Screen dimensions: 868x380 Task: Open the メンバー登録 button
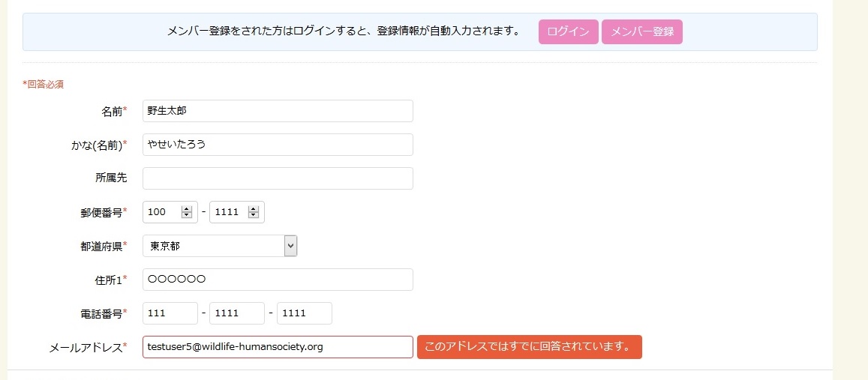642,31
